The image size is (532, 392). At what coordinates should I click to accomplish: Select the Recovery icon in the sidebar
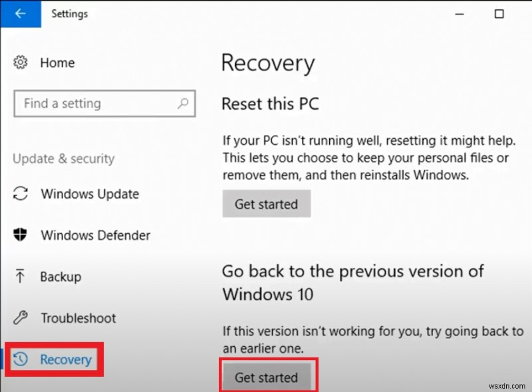click(22, 359)
